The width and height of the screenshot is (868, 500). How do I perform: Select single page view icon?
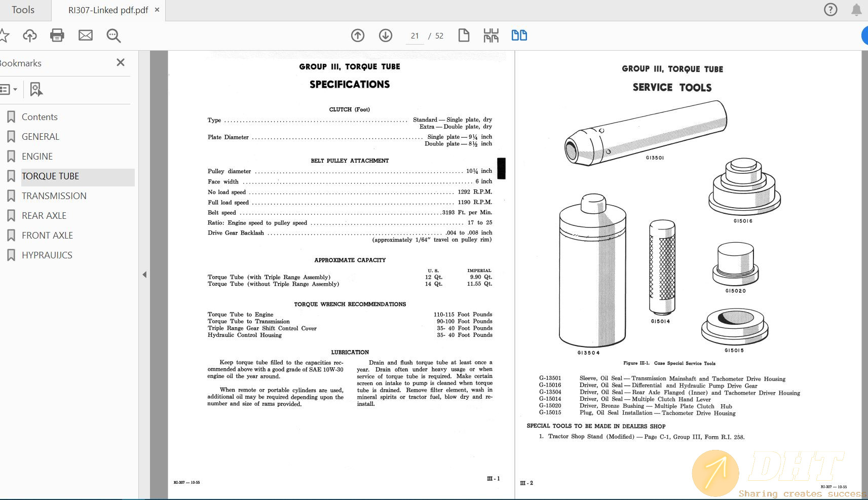tap(464, 35)
